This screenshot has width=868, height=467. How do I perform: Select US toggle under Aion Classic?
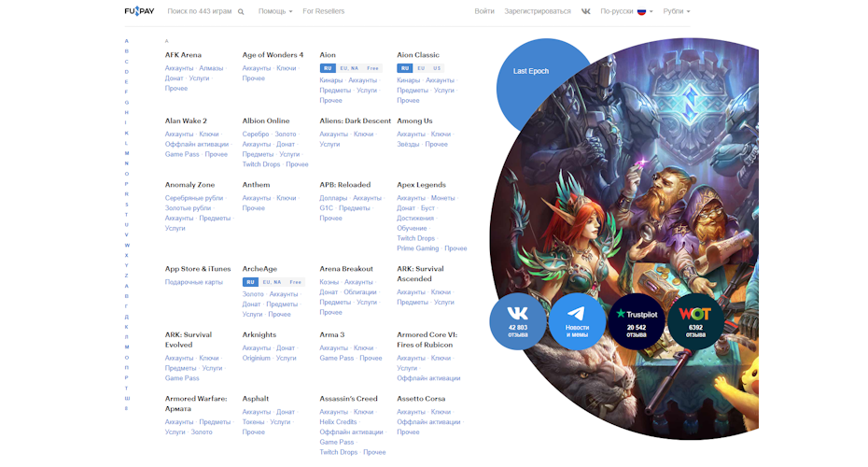click(x=437, y=68)
